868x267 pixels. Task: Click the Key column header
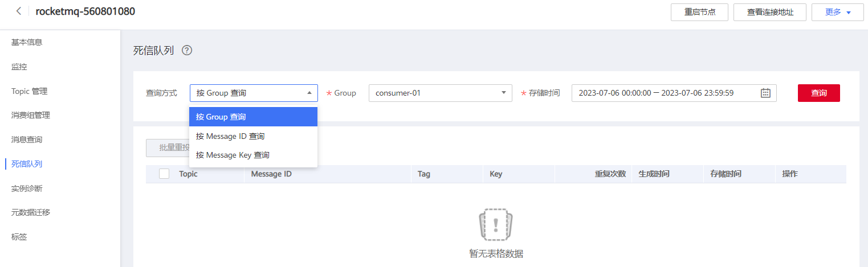496,174
